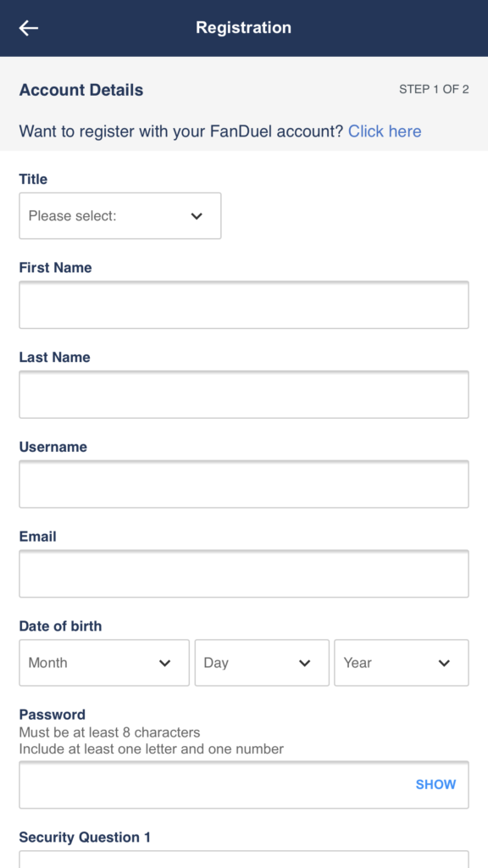Click the chevron on the Title dropdown
The height and width of the screenshot is (868, 488).
click(x=196, y=216)
